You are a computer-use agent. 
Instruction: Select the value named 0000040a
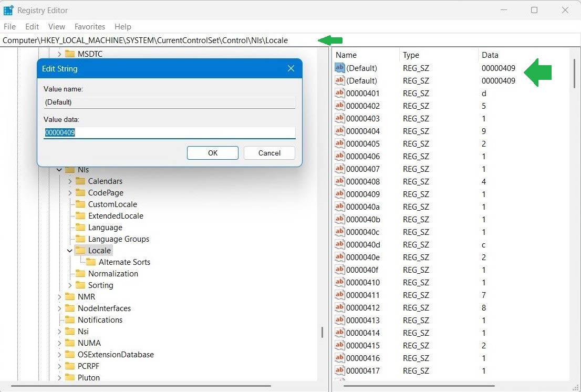tap(363, 207)
